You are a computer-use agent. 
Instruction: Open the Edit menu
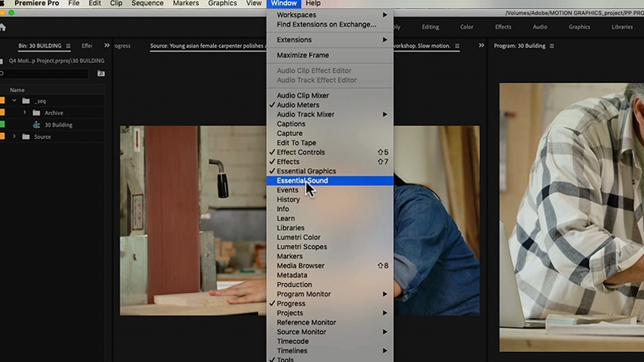coord(94,4)
